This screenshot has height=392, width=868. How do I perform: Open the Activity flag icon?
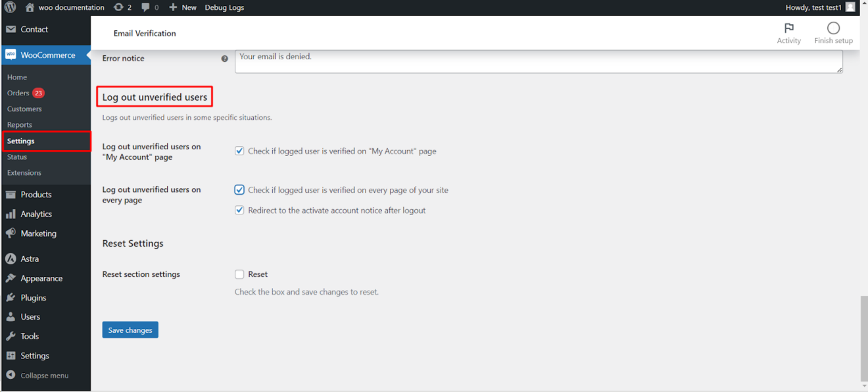click(789, 28)
